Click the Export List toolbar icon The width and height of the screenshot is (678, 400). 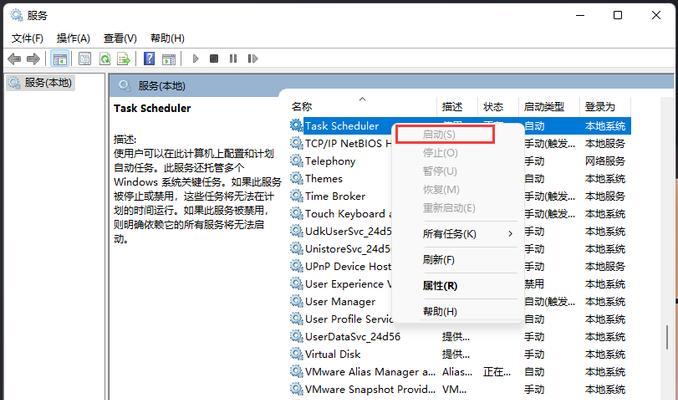tap(124, 59)
